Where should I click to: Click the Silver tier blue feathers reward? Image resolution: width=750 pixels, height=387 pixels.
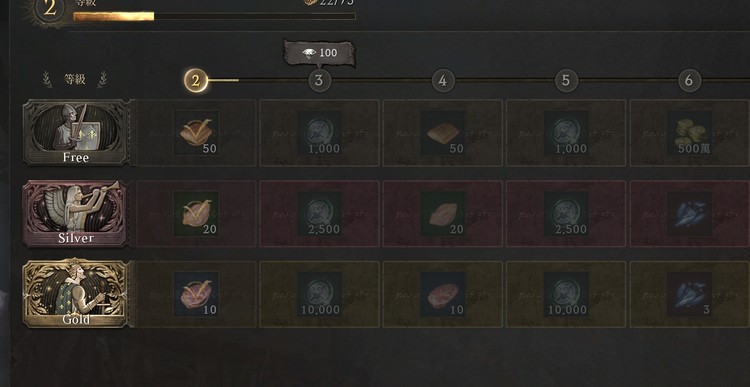tap(689, 213)
